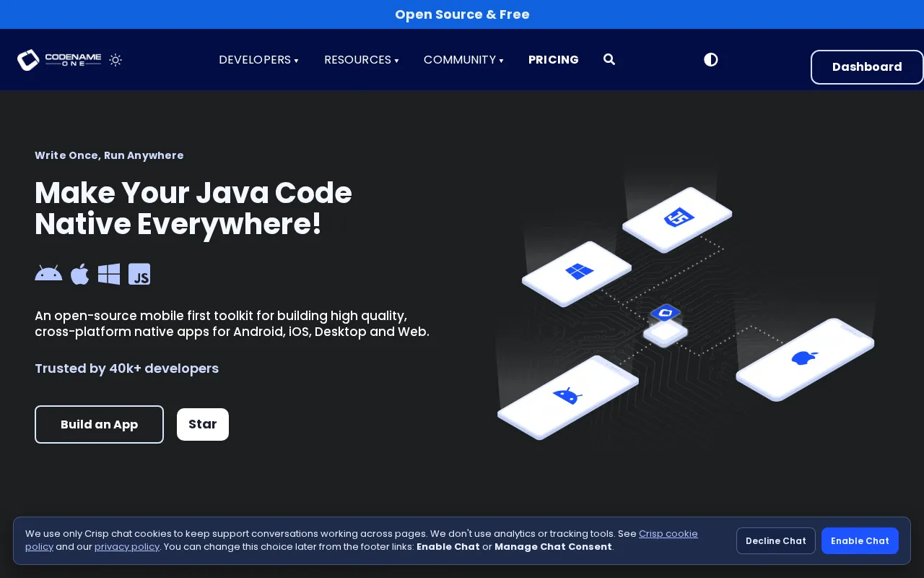Image resolution: width=924 pixels, height=578 pixels.
Task: Toggle the sun light-mode icon
Action: (x=115, y=60)
